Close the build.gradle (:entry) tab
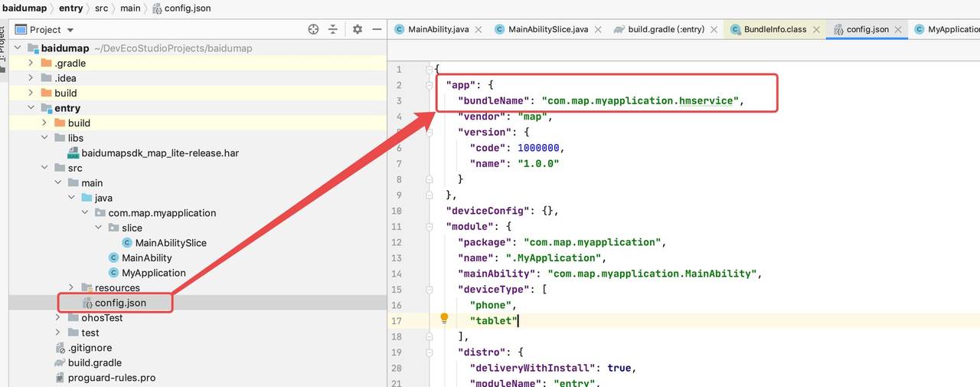 tap(714, 29)
